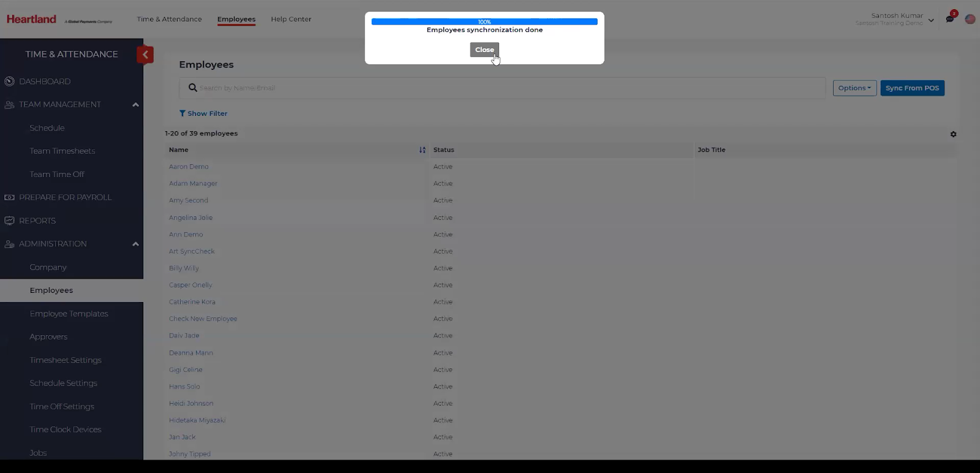Open Dashboard from the sidebar
The width and height of the screenshot is (980, 473).
(45, 81)
